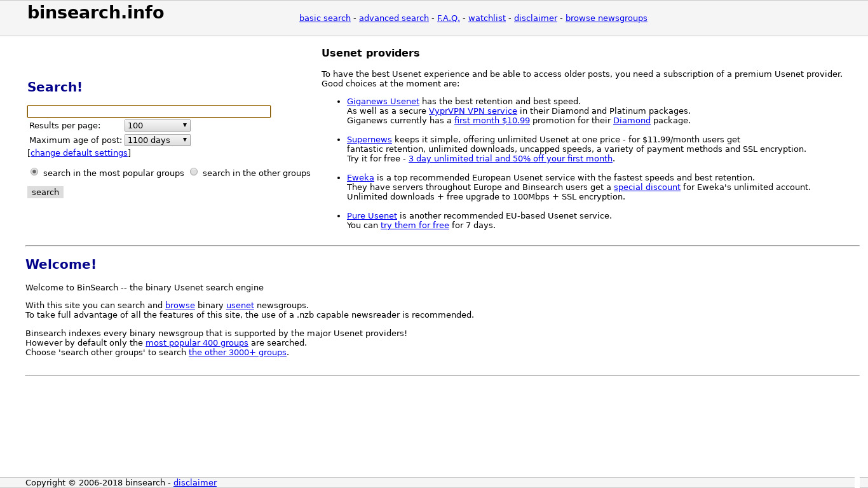Click the Usenet providers heading

[370, 53]
